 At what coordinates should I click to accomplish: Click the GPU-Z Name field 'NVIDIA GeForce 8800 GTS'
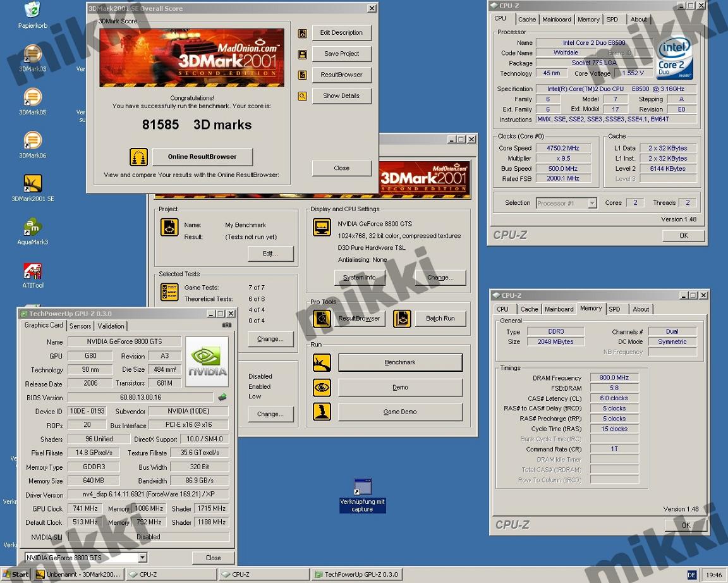point(124,342)
